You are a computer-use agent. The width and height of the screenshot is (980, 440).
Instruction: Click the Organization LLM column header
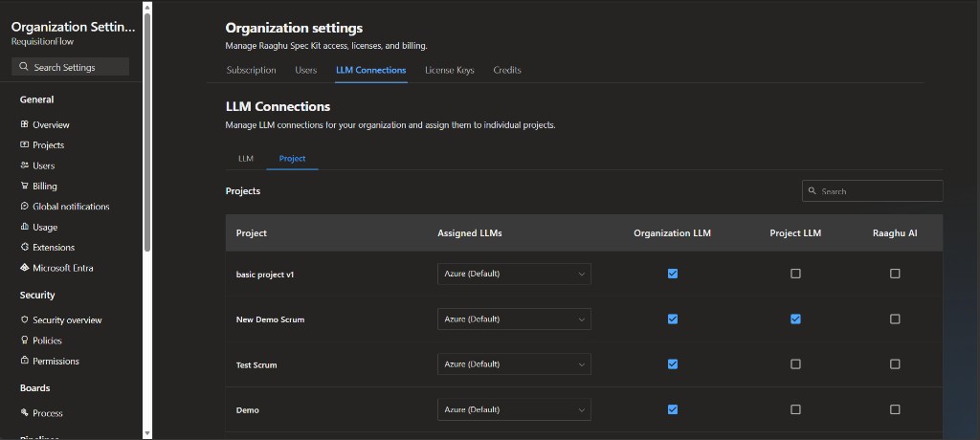[x=673, y=233]
